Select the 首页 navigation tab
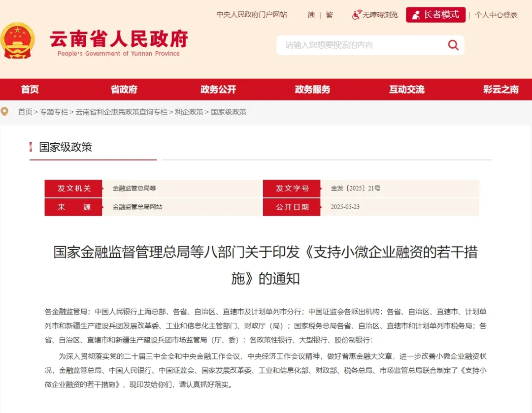 point(30,89)
